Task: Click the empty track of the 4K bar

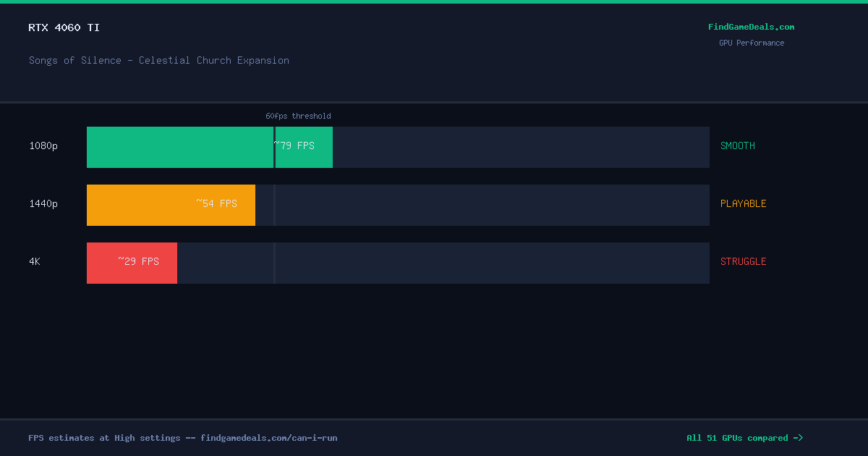Action: click(443, 263)
